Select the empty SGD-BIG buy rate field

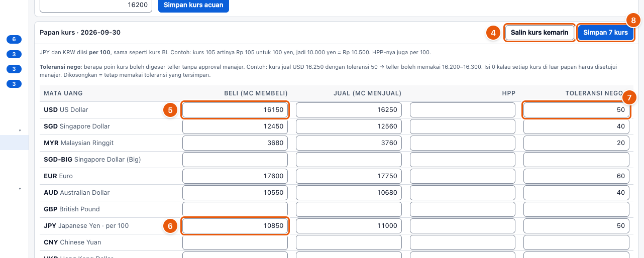point(235,160)
